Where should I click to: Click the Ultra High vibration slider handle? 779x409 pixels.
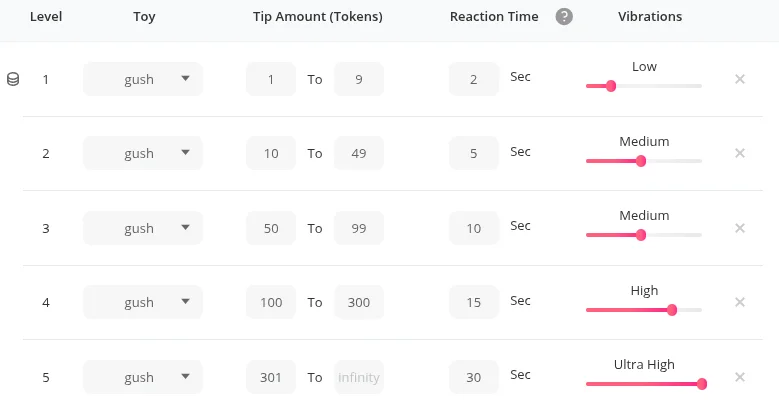tap(702, 384)
